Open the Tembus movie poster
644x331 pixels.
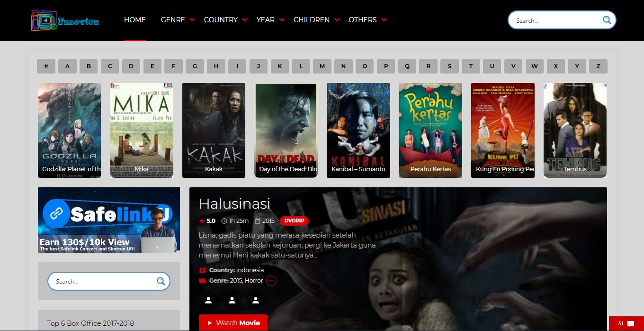click(575, 130)
